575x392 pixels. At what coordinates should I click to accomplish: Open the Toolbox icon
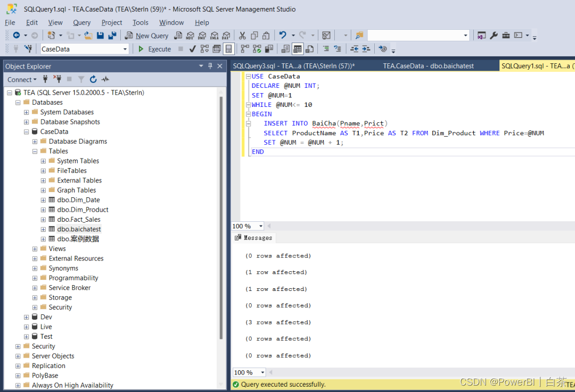point(506,35)
